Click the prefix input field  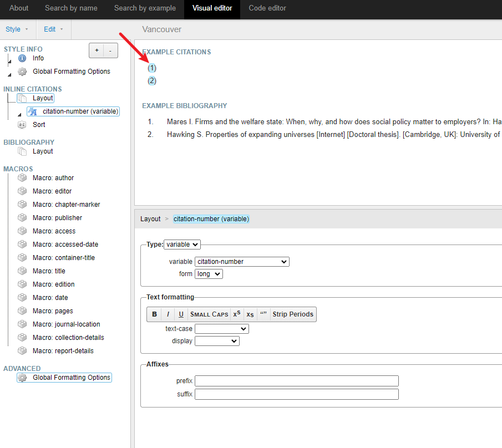click(296, 381)
